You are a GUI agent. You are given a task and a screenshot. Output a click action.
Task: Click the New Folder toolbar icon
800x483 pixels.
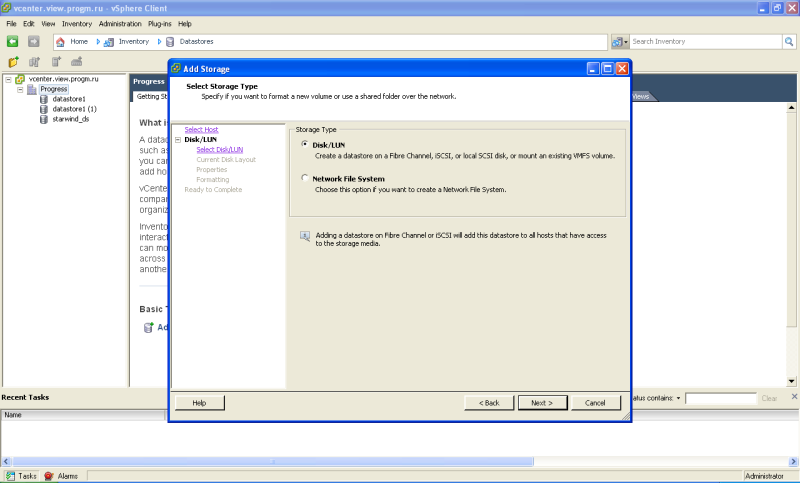[x=13, y=62]
